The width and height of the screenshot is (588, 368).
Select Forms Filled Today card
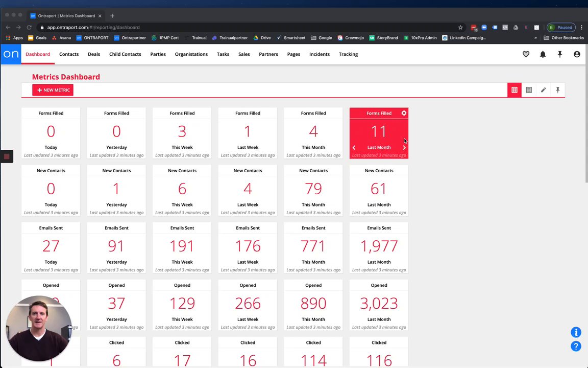pos(51,133)
